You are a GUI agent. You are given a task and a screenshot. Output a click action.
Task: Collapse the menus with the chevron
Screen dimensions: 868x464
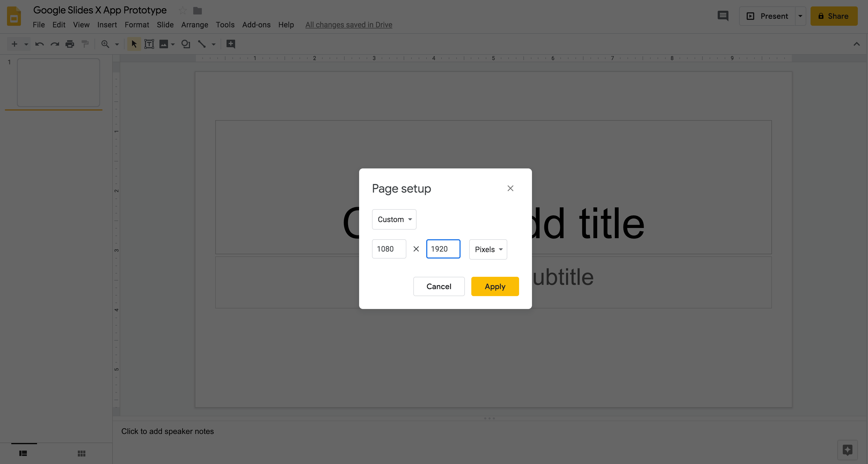(x=856, y=44)
